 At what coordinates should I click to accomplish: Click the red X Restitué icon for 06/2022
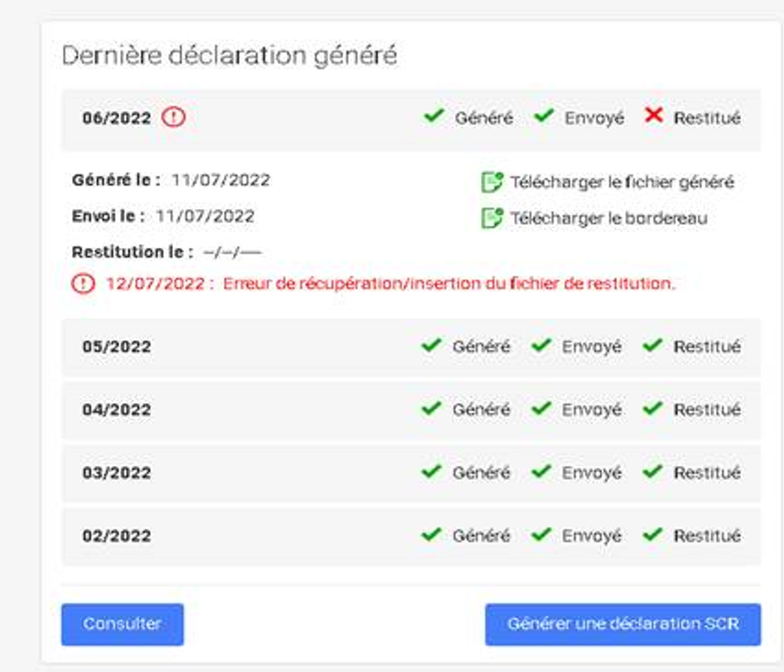point(654,116)
